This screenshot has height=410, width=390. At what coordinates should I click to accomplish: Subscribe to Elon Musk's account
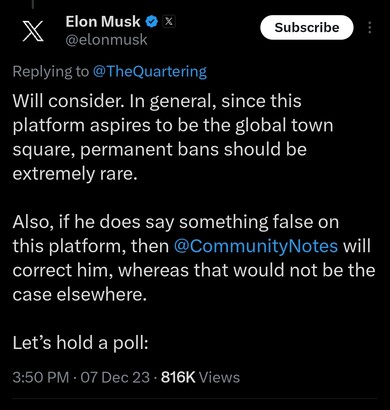click(x=306, y=27)
